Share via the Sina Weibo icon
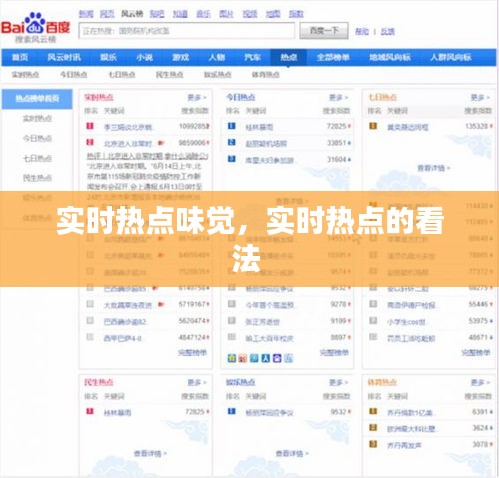 243,358
